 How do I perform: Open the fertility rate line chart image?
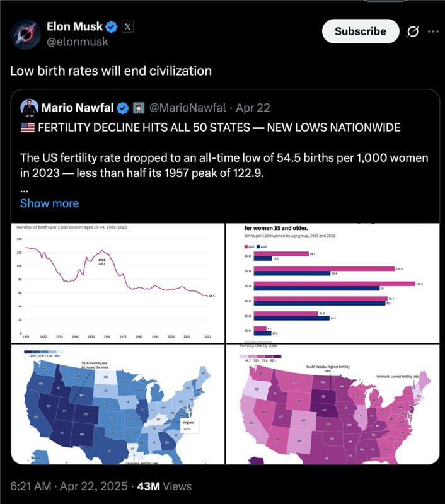[x=117, y=283]
